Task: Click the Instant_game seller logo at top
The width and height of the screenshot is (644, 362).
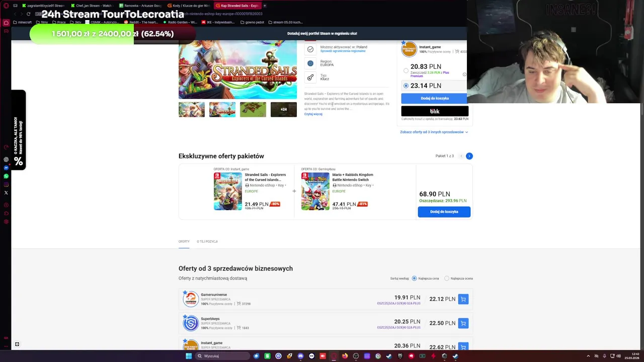Action: click(409, 49)
